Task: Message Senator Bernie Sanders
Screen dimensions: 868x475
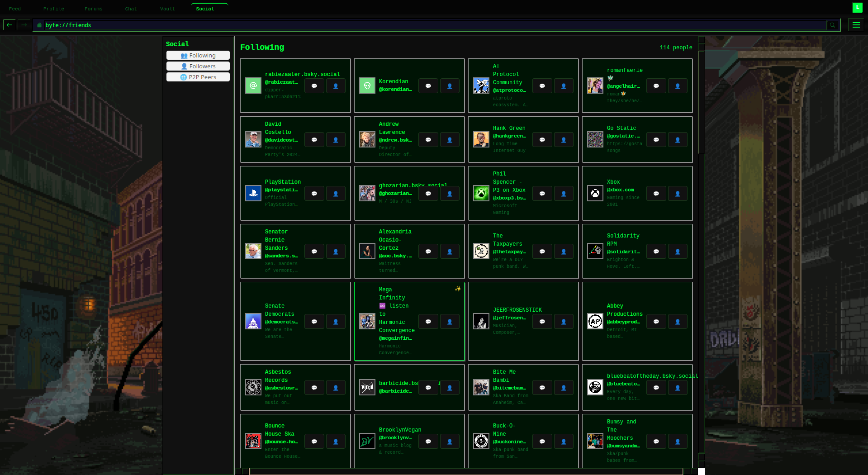Action: coord(314,251)
